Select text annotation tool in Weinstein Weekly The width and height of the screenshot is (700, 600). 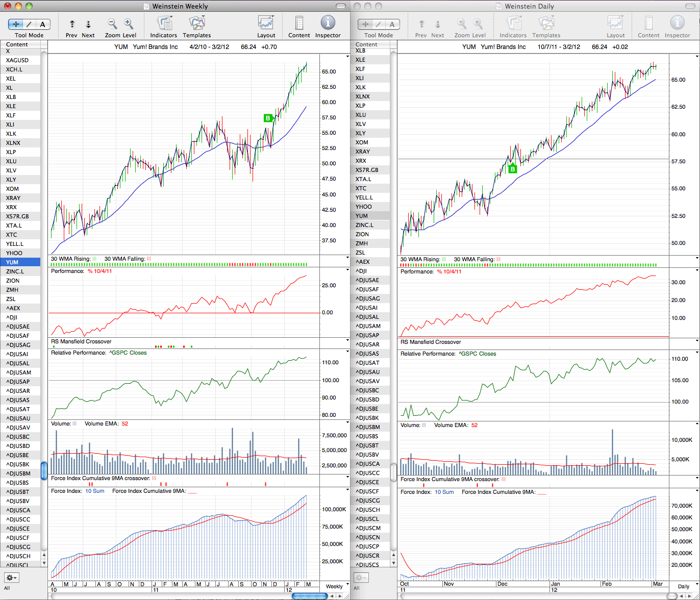tap(43, 24)
